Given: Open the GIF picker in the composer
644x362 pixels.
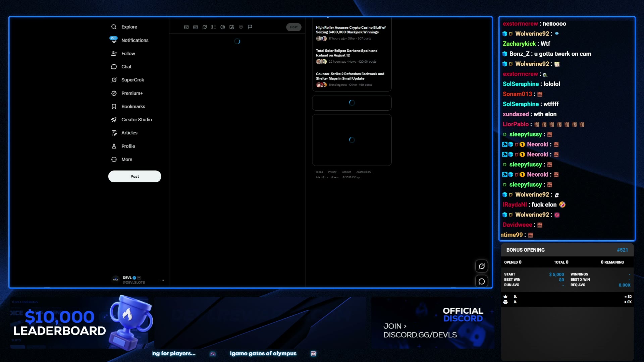Looking at the screenshot, I should point(196,27).
